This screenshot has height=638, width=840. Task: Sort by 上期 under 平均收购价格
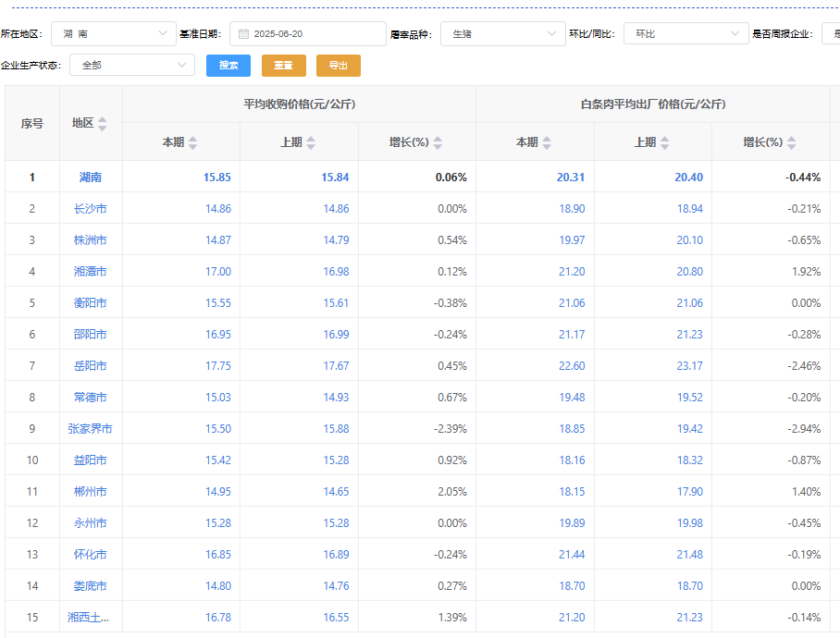click(x=311, y=142)
